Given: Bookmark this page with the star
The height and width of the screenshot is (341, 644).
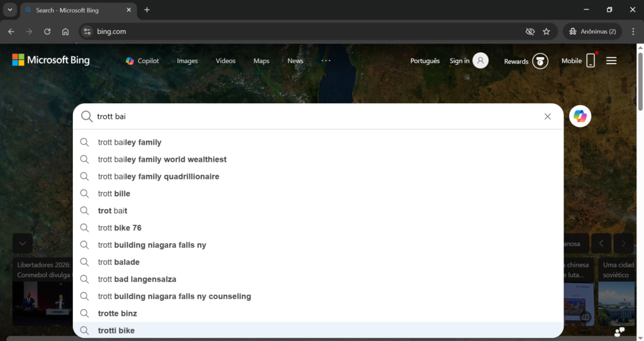Looking at the screenshot, I should pyautogui.click(x=547, y=31).
